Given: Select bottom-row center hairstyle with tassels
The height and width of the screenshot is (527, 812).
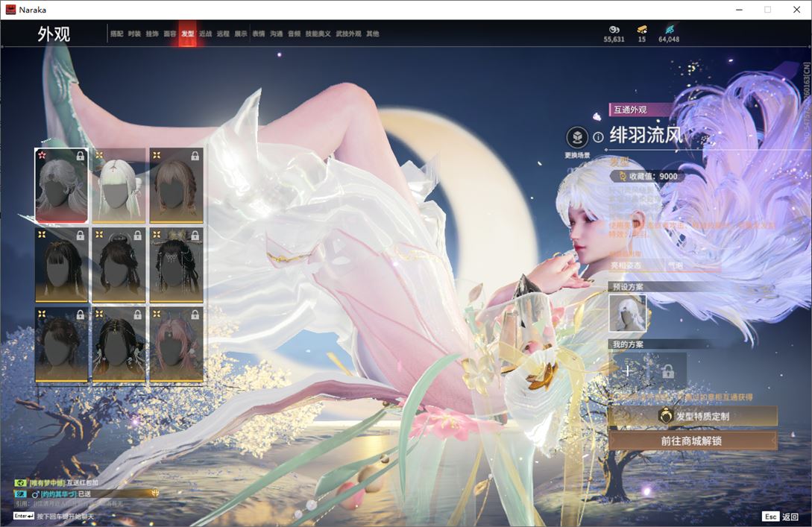Looking at the screenshot, I should click(x=119, y=345).
